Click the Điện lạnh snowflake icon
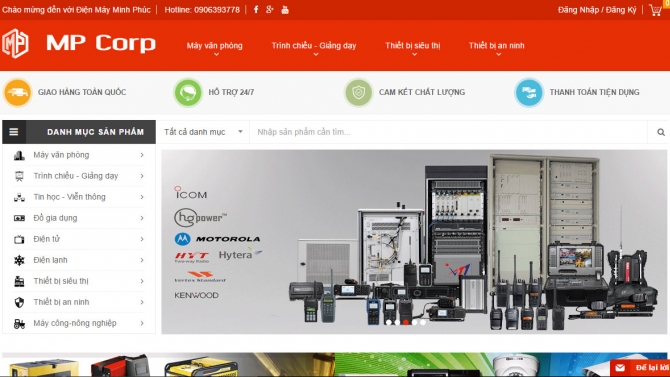670x377 pixels. coord(19,260)
